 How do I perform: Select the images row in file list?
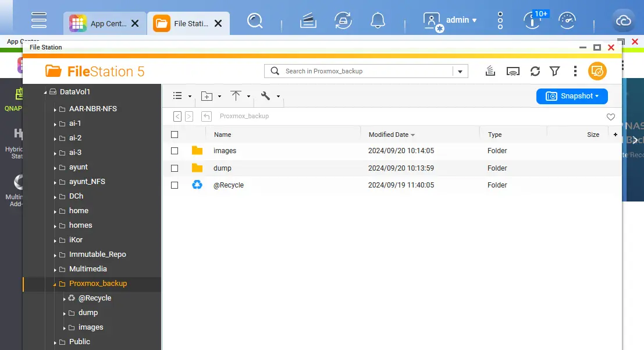pyautogui.click(x=392, y=151)
